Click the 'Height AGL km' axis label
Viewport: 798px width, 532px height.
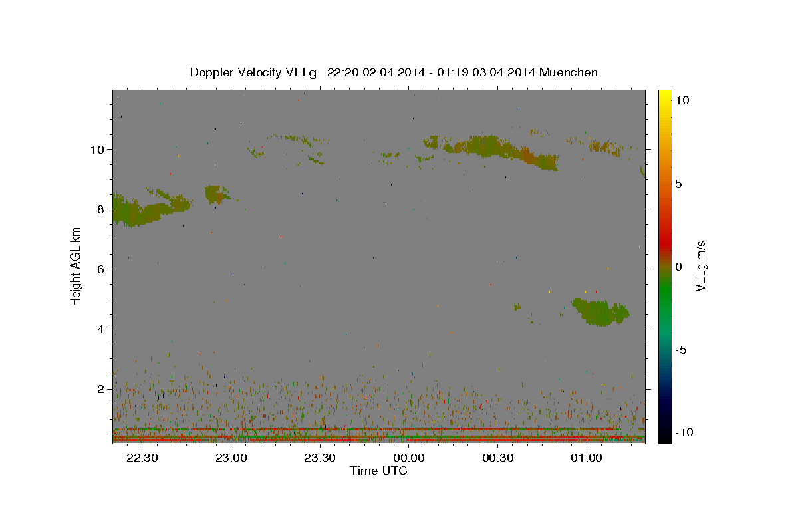click(x=76, y=266)
